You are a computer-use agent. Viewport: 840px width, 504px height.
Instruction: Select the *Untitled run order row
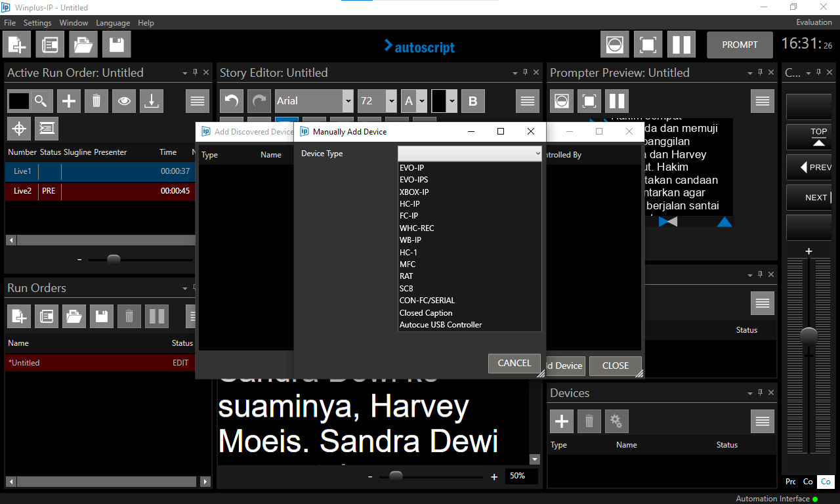[x=100, y=363]
